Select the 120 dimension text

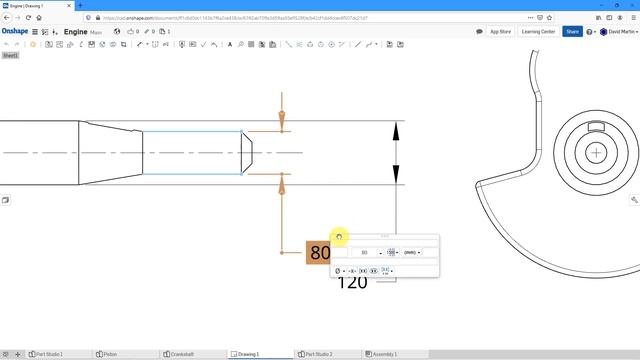click(x=352, y=283)
